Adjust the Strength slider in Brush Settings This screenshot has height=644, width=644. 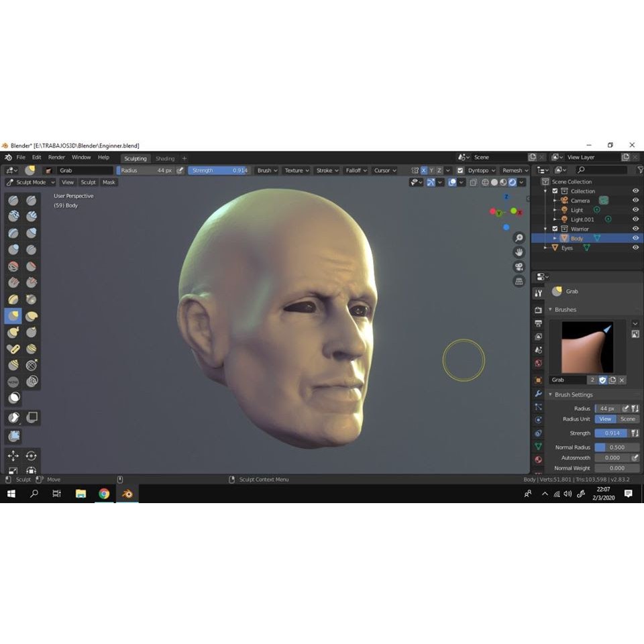click(x=610, y=433)
